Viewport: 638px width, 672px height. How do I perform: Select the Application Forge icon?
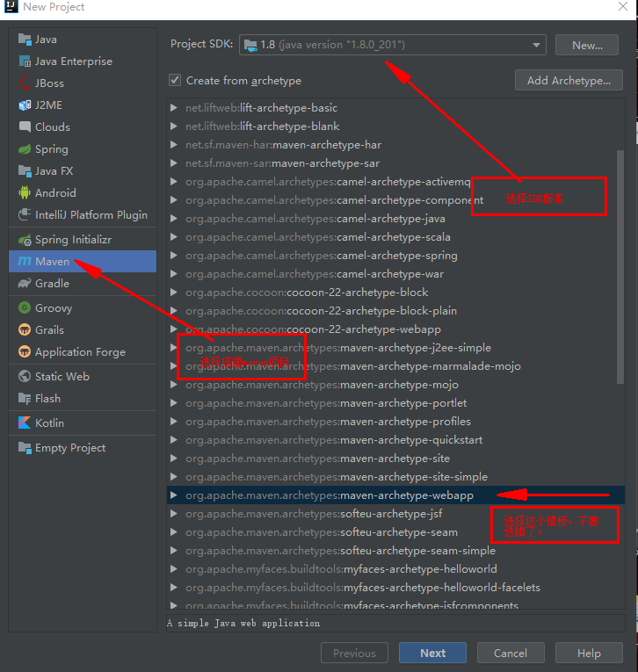(25, 352)
